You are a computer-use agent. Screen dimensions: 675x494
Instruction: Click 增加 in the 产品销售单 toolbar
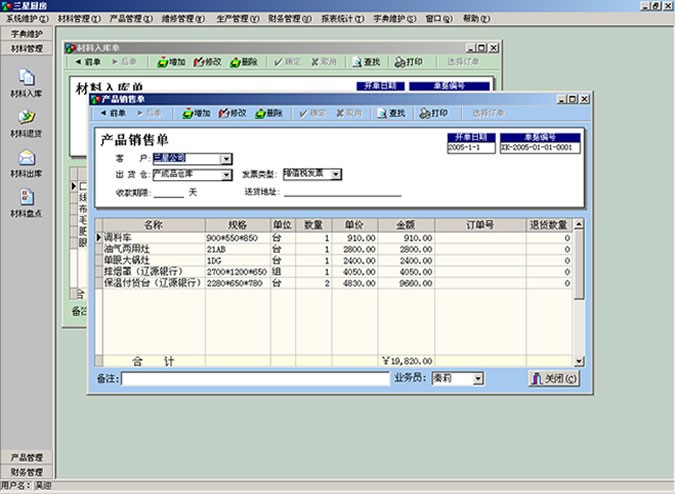coord(196,113)
